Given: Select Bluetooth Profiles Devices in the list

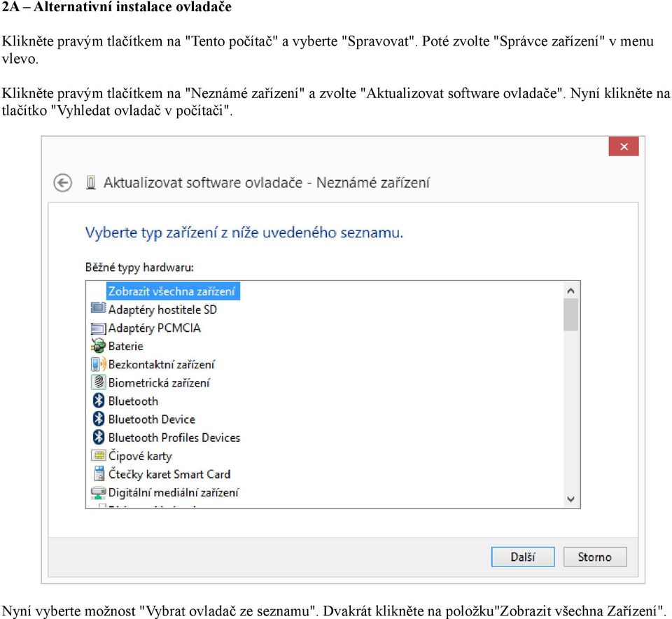Looking at the screenshot, I should click(174, 438).
